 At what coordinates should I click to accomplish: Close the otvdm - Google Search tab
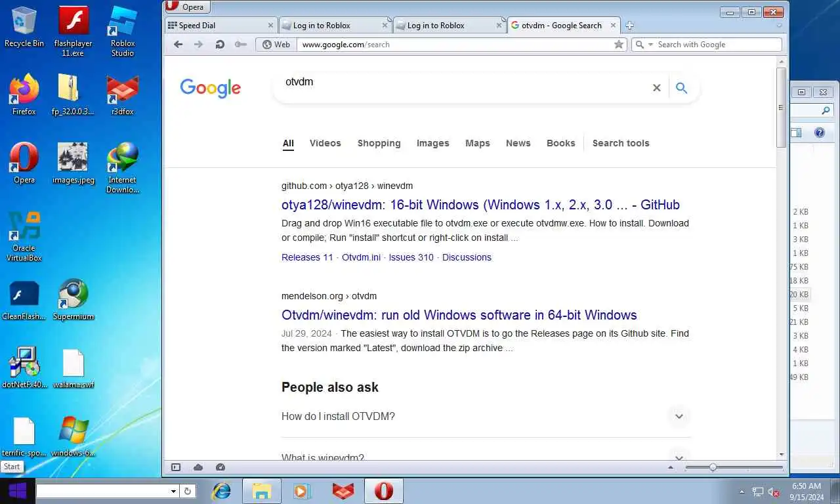pyautogui.click(x=614, y=26)
